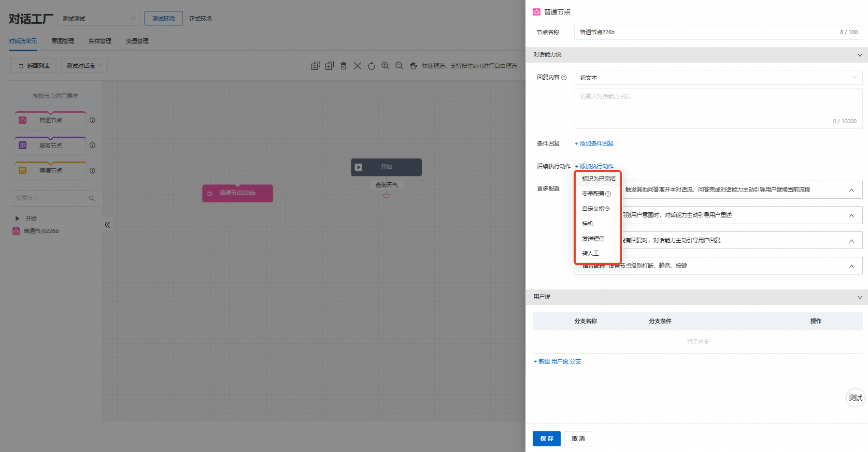This screenshot has width=868, height=452.
Task: Click the select-all frame icon in canvas toolbar
Action: click(315, 66)
